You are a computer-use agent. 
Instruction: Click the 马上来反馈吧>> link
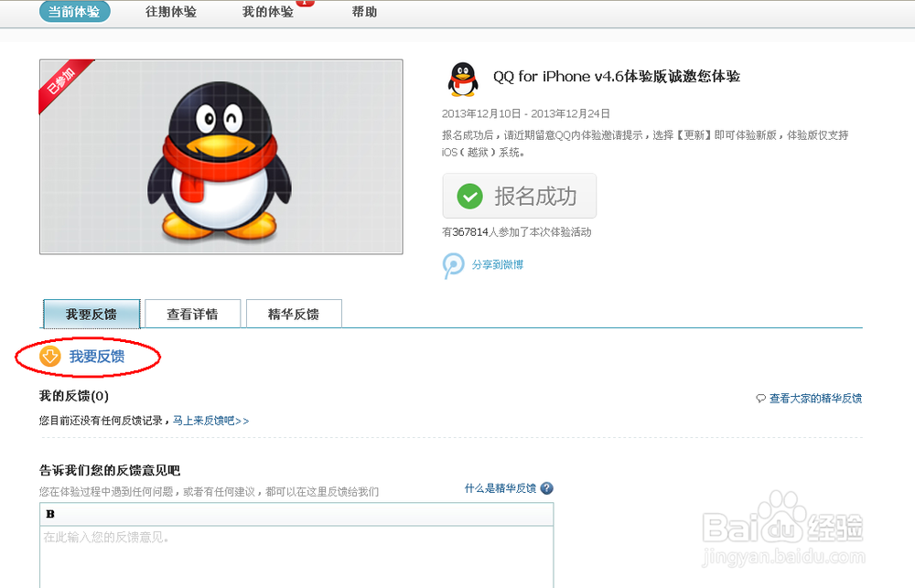(210, 421)
